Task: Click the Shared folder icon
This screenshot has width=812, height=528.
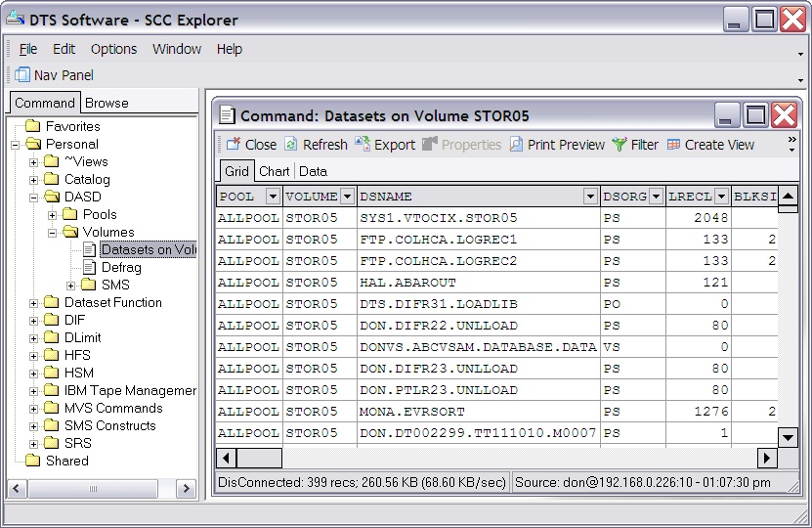Action: [33, 461]
